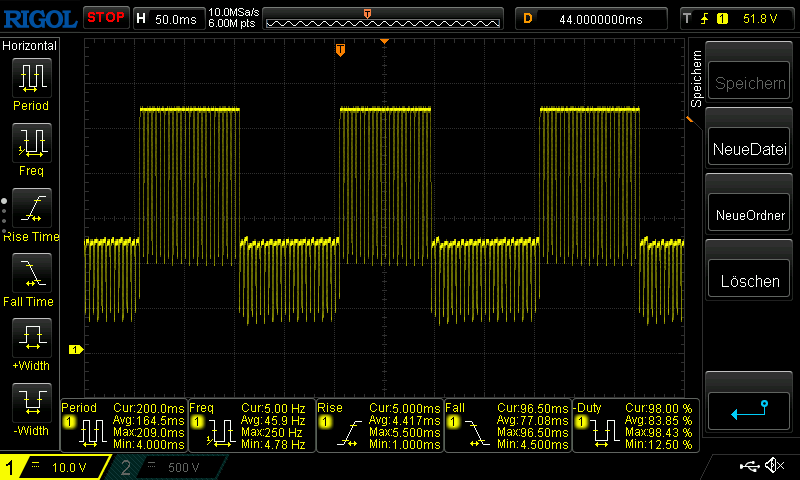Select the -Width measurement icon
Screen dimensions: 800x480
(x=32, y=402)
